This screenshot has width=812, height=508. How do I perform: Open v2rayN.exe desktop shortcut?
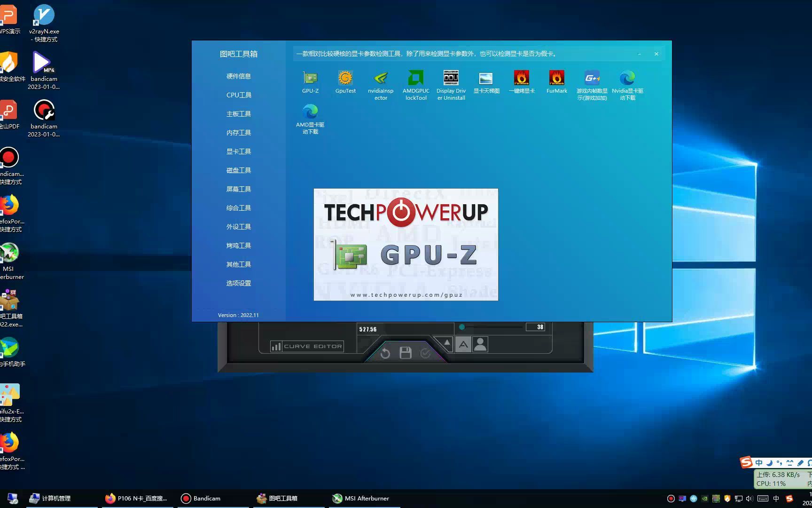pos(44,23)
